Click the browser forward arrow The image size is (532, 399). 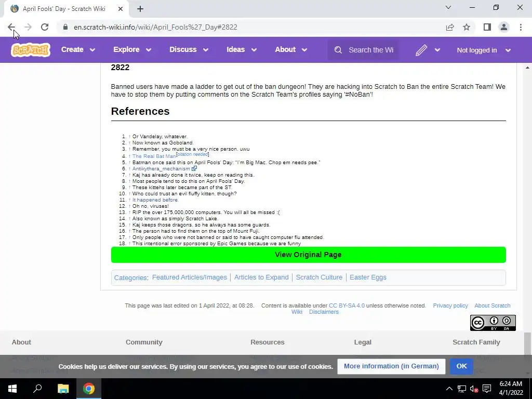pyautogui.click(x=28, y=27)
